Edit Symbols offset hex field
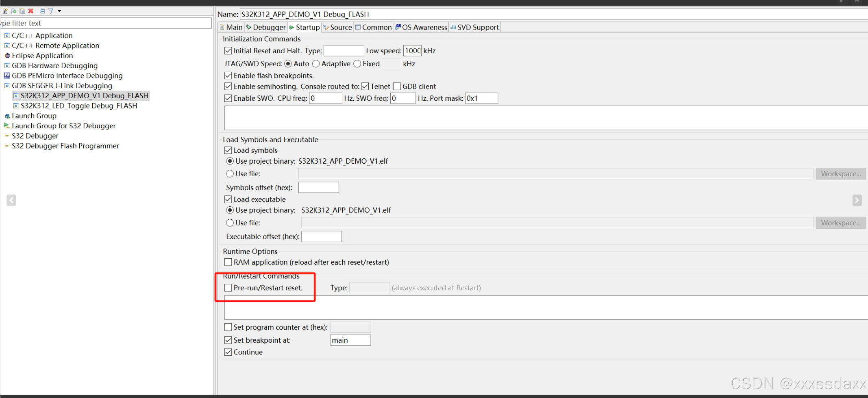 (x=318, y=187)
